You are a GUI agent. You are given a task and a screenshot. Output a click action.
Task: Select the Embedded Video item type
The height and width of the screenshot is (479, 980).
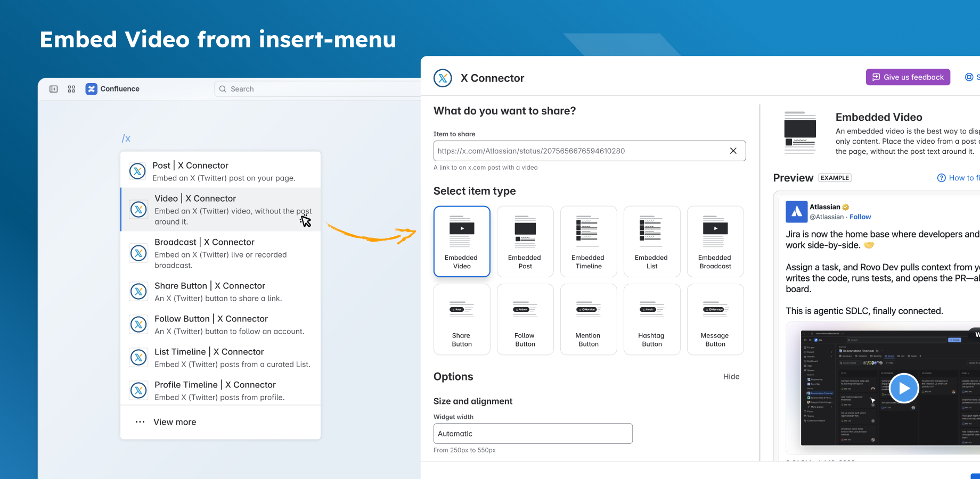(x=462, y=242)
